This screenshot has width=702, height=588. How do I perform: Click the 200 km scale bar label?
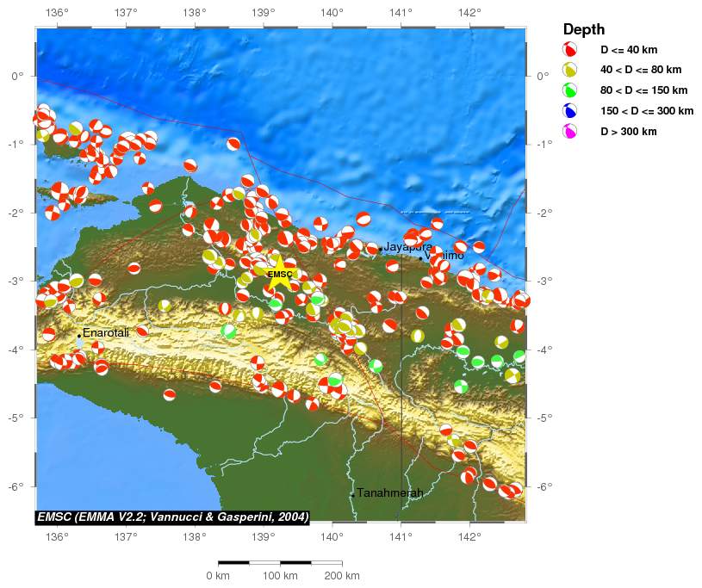[342, 575]
